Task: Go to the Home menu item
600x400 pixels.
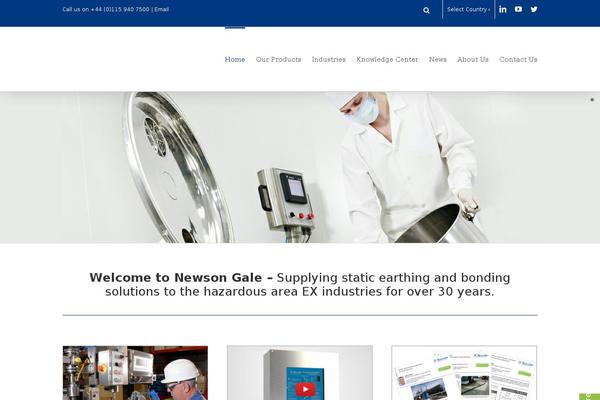Action: pos(235,59)
